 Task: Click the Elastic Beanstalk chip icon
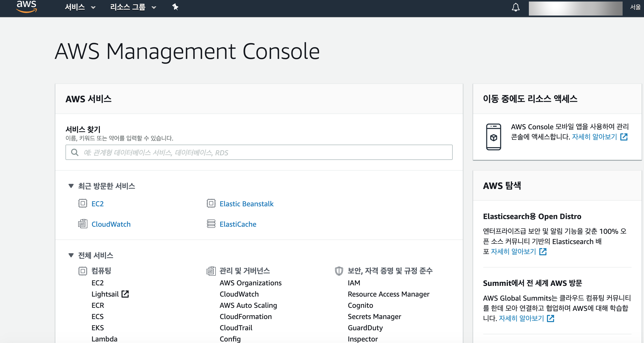point(211,204)
